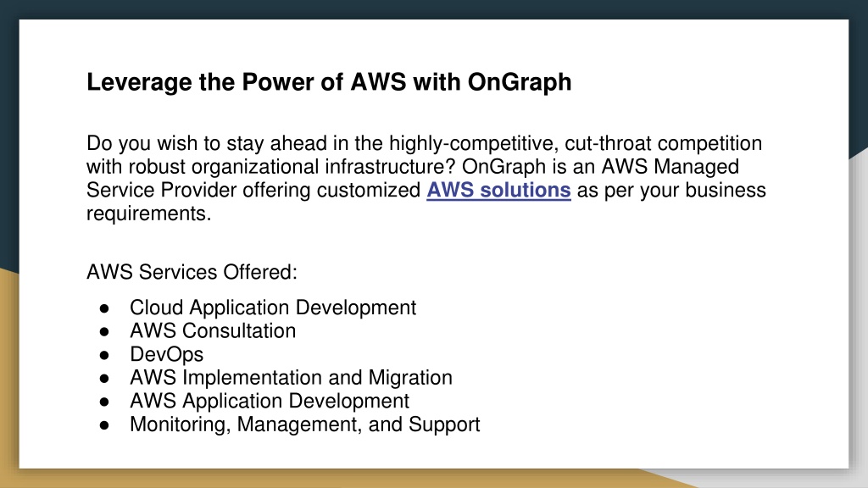The image size is (868, 488).
Task: Select the AWS Implementation and Migration item
Action: pos(291,377)
